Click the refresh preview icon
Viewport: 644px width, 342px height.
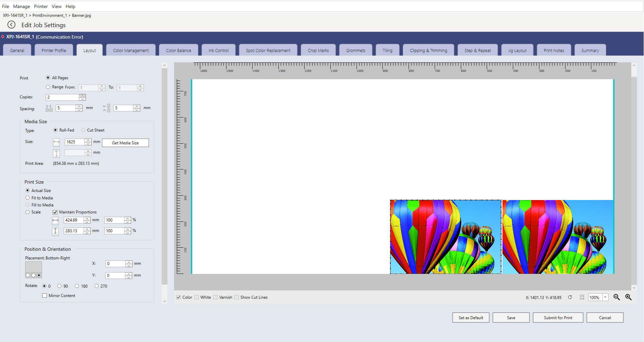pyautogui.click(x=570, y=297)
